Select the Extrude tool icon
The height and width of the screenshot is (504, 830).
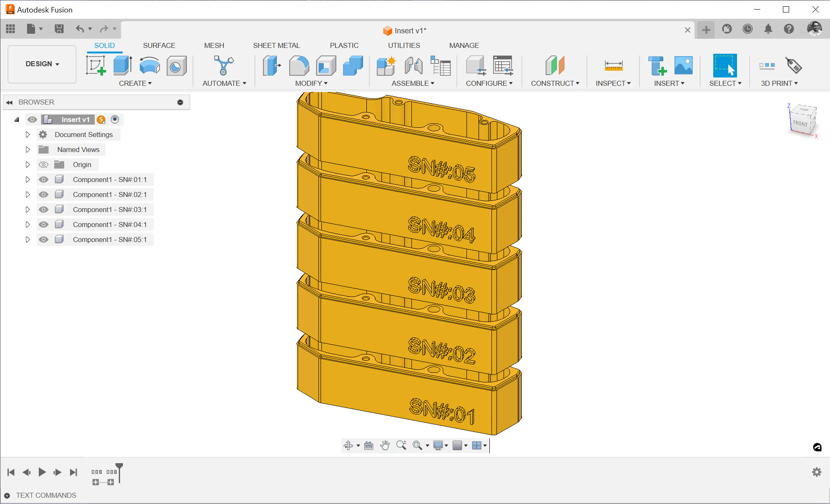[123, 66]
